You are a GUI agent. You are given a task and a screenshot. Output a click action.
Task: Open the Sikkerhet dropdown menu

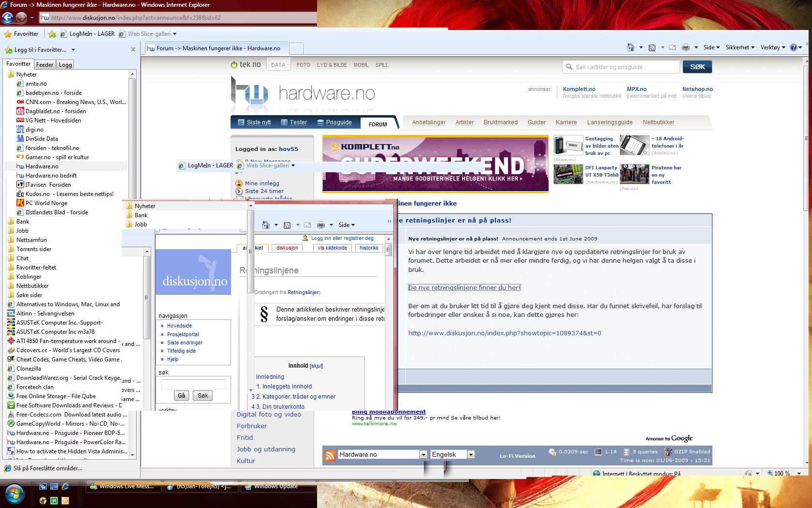(740, 47)
